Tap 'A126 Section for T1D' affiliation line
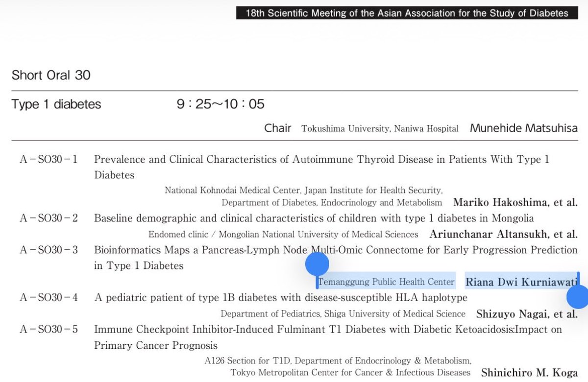 tap(338, 361)
